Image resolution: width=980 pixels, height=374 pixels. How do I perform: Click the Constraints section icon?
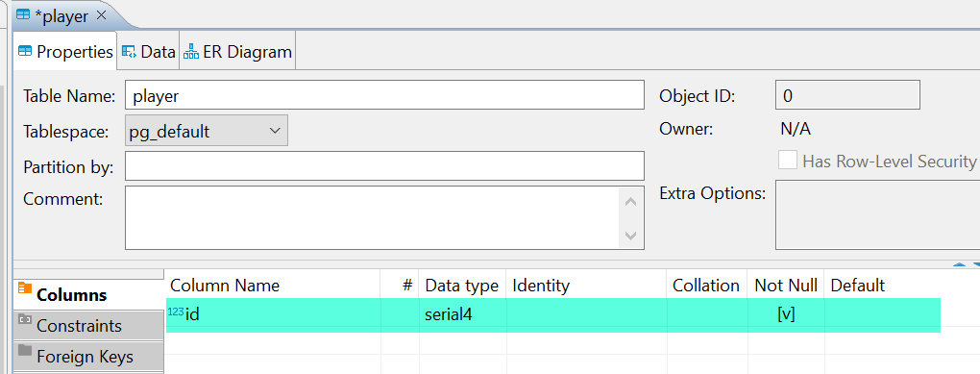[24, 318]
